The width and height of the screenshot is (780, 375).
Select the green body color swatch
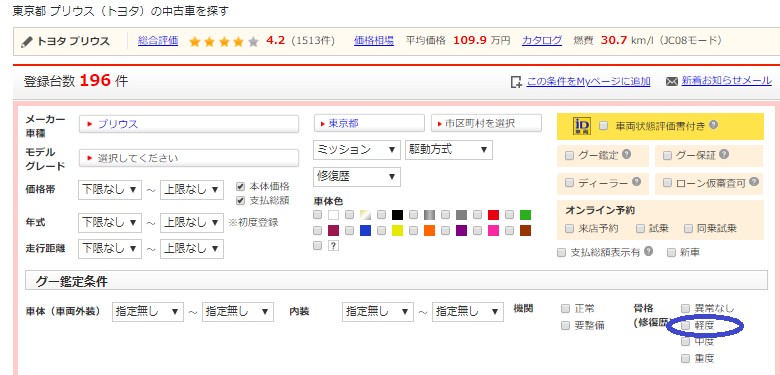(x=525, y=215)
